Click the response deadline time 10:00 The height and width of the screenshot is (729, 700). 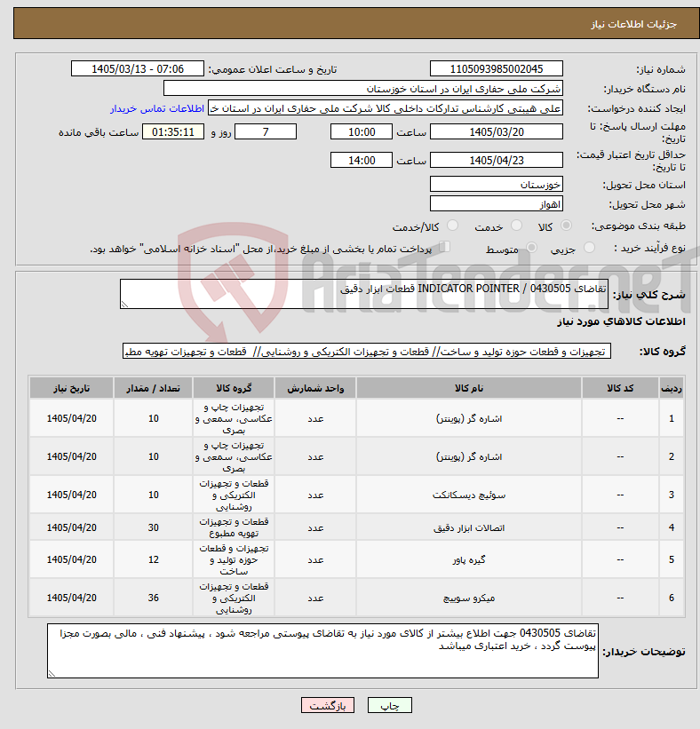362,132
